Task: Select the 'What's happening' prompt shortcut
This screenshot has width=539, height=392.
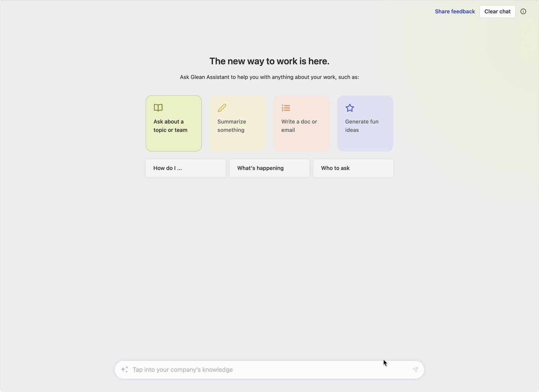Action: [x=269, y=168]
